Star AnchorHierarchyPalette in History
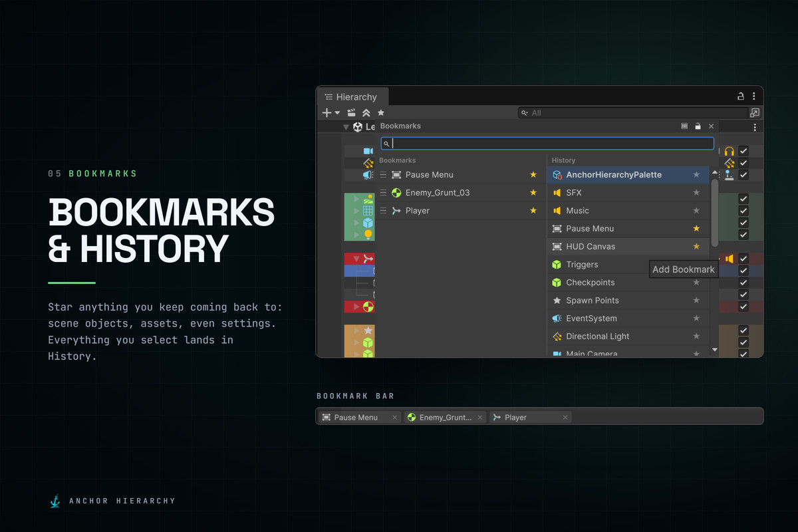The width and height of the screenshot is (798, 532). 696,175
